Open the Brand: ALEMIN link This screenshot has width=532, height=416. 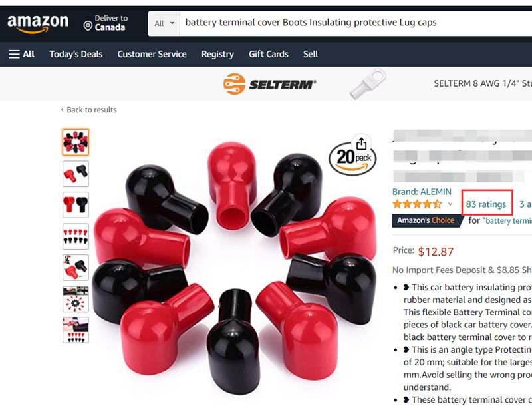click(x=422, y=192)
